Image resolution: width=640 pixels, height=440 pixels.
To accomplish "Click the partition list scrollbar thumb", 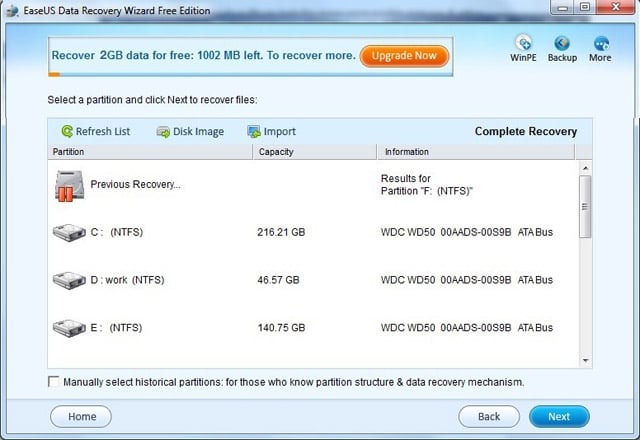I will tap(585, 206).
